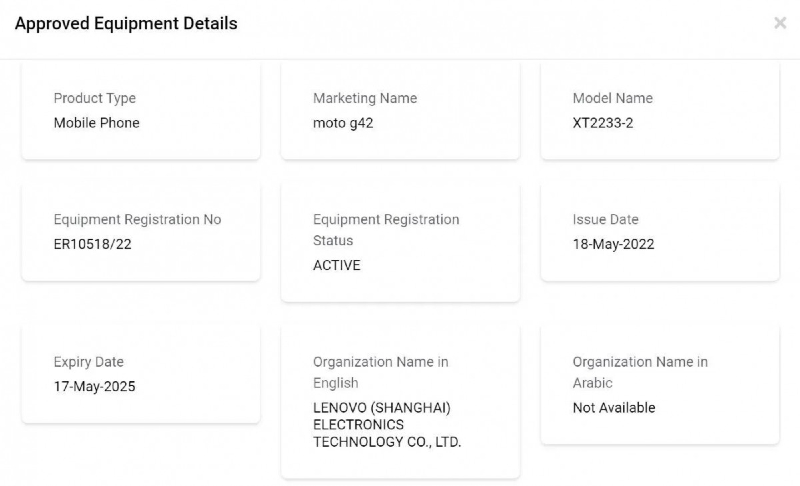Viewport: 800px width, 486px height.
Task: Click the Approved Equipment Details title
Action: [126, 23]
